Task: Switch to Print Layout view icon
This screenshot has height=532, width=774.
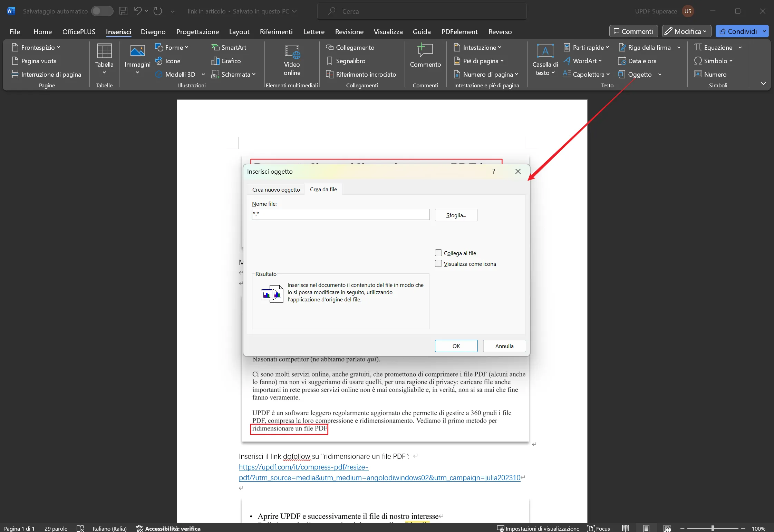Action: (x=646, y=528)
